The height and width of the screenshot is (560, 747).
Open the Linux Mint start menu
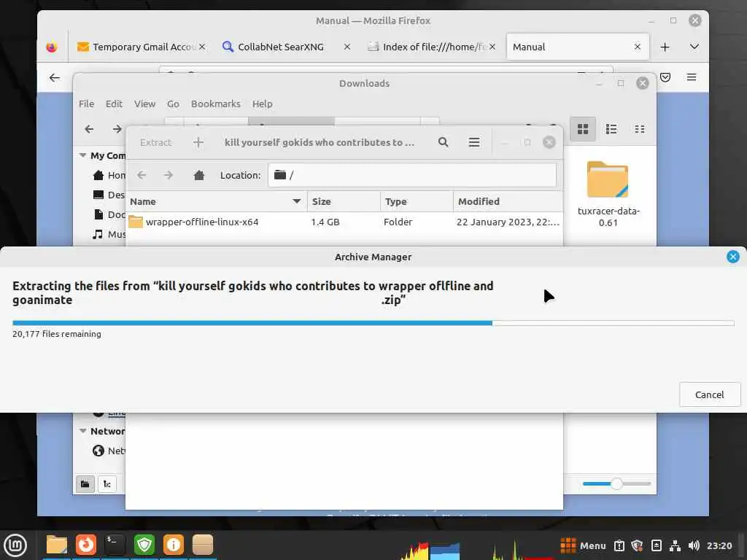coord(15,545)
